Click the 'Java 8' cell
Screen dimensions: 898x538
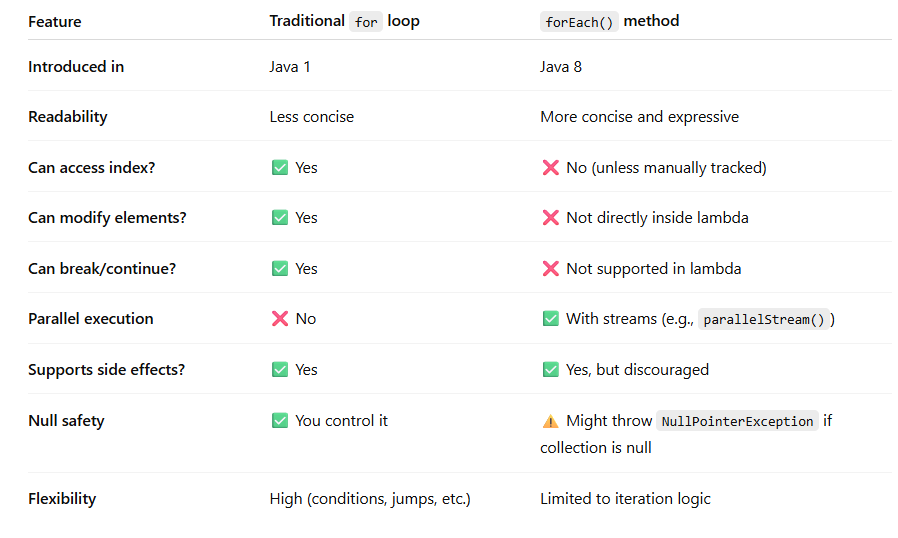[x=561, y=67]
